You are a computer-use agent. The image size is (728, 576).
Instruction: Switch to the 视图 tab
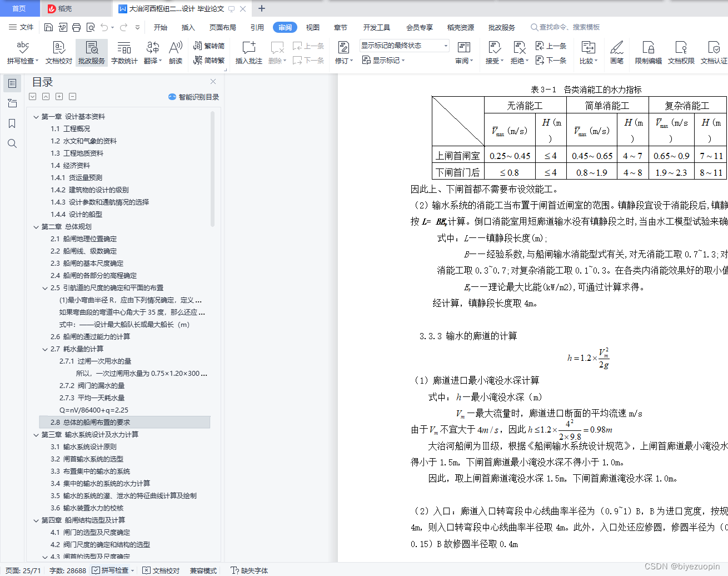pyautogui.click(x=313, y=27)
